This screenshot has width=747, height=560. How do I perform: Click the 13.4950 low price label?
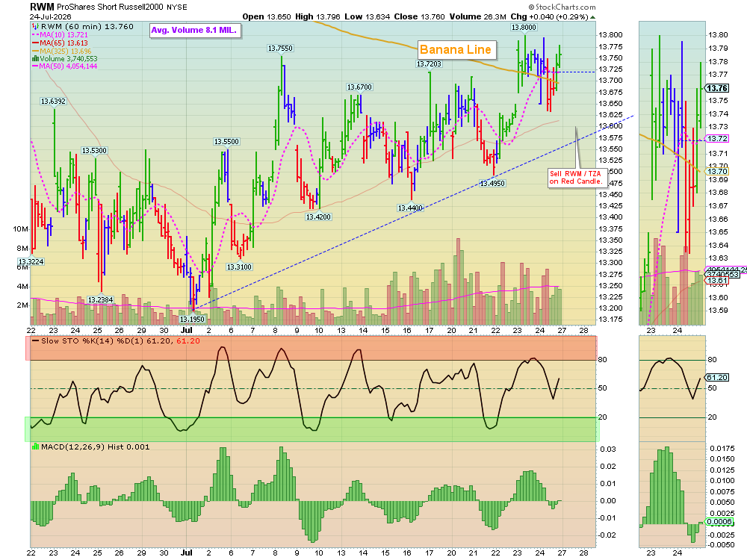click(x=492, y=184)
